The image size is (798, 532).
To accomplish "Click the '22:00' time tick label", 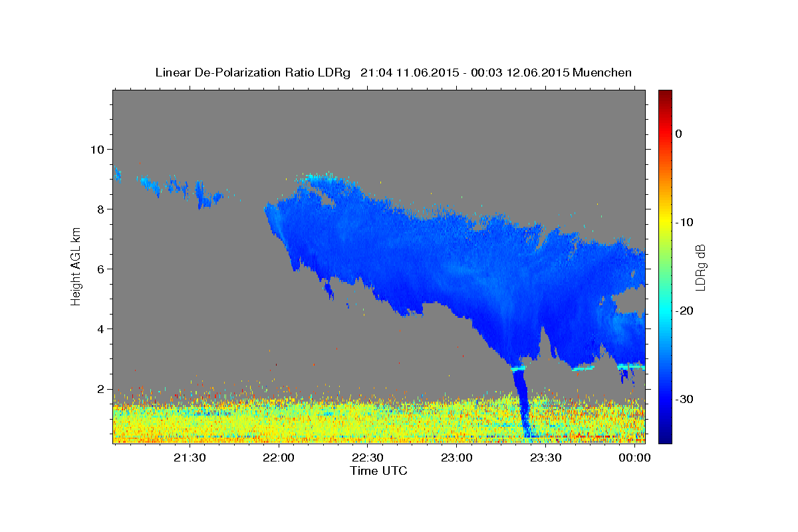I will pos(279,458).
